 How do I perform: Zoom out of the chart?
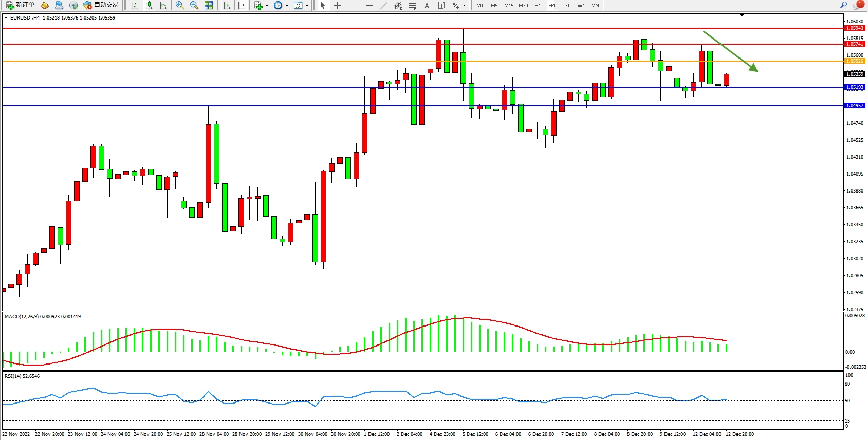[194, 5]
